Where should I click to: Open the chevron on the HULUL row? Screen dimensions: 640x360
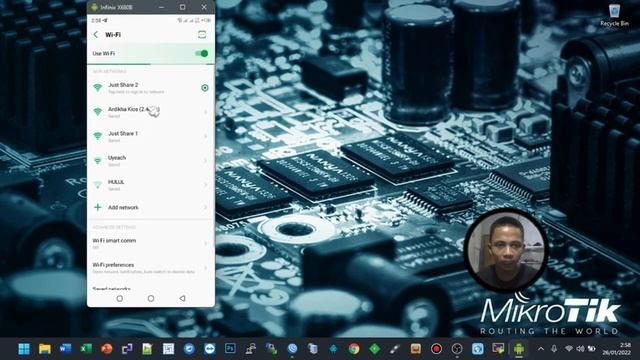pos(205,184)
